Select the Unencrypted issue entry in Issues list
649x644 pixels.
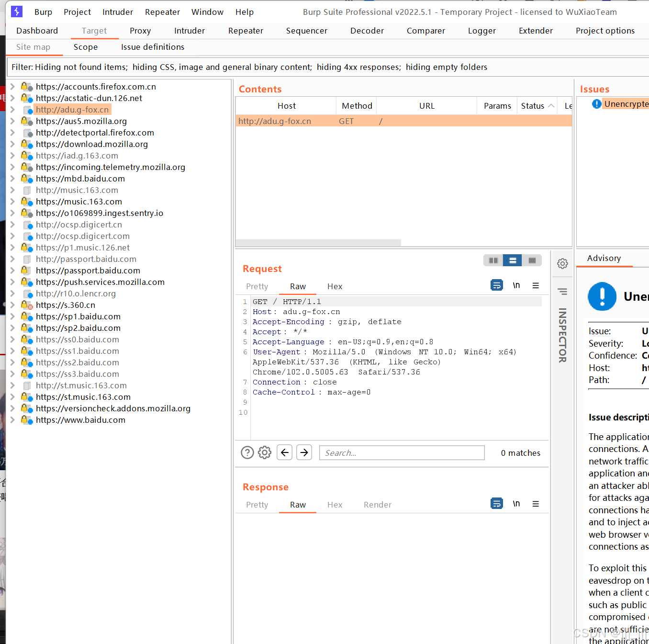(625, 104)
